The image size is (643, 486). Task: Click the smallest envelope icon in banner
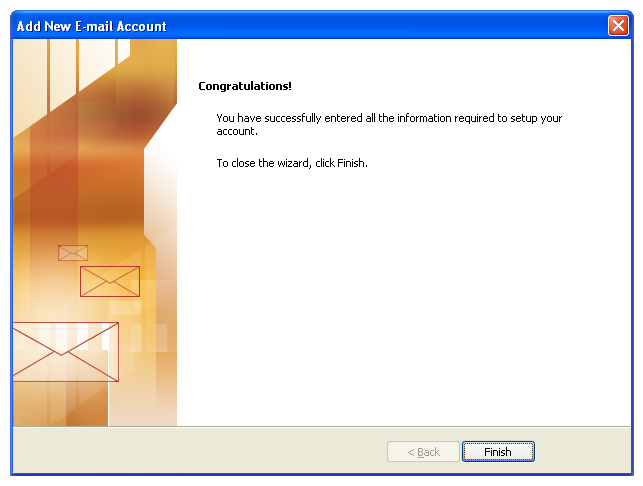click(x=73, y=253)
